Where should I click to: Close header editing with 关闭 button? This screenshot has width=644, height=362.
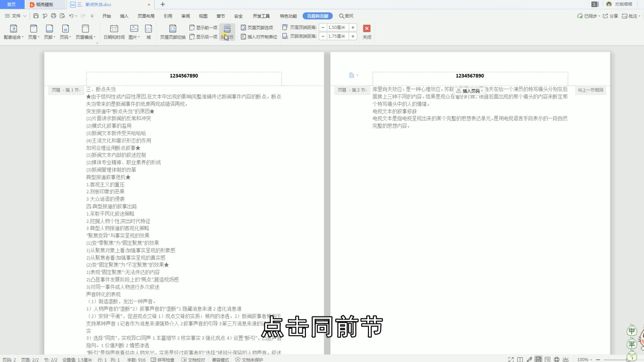[x=367, y=32]
